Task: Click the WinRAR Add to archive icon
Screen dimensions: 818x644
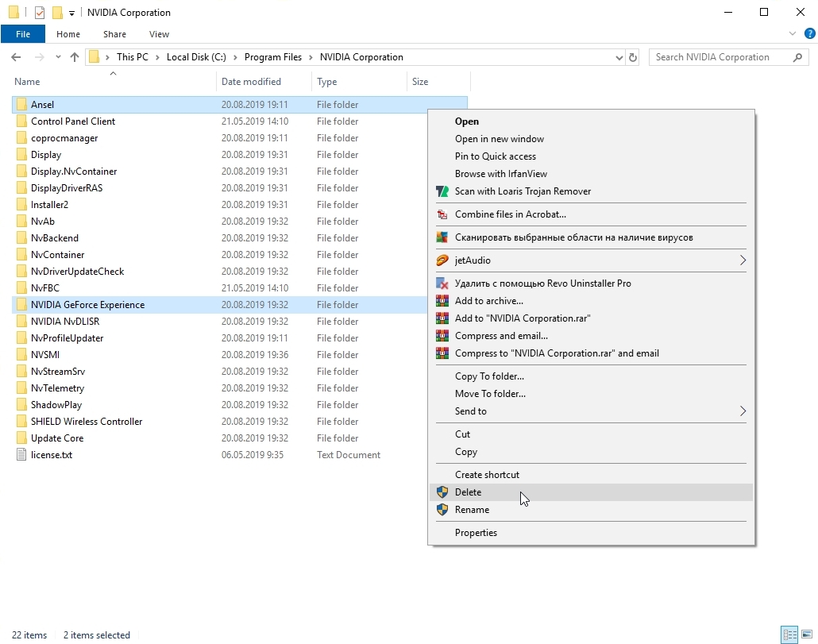Action: [442, 301]
